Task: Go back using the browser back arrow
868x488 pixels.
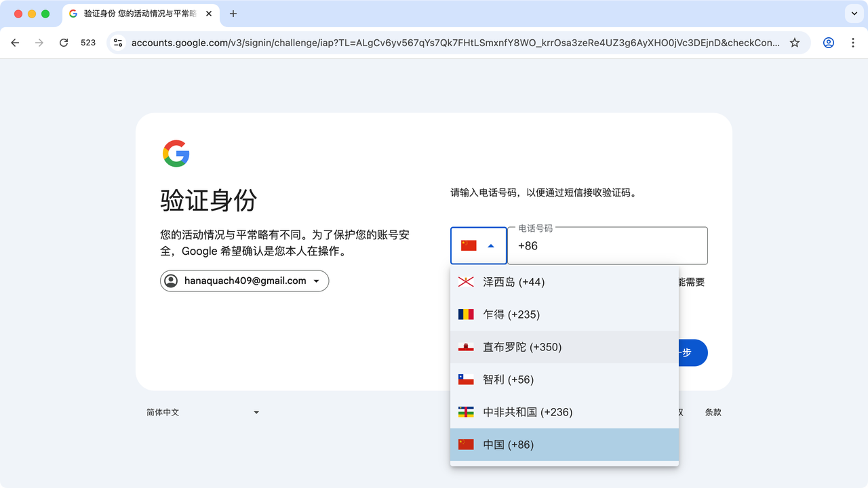Action: click(15, 43)
